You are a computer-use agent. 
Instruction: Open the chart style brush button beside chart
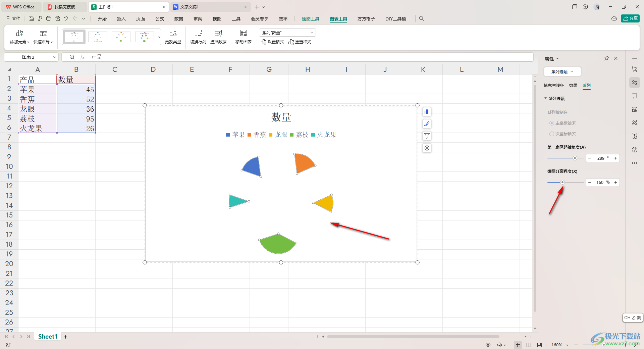[427, 124]
